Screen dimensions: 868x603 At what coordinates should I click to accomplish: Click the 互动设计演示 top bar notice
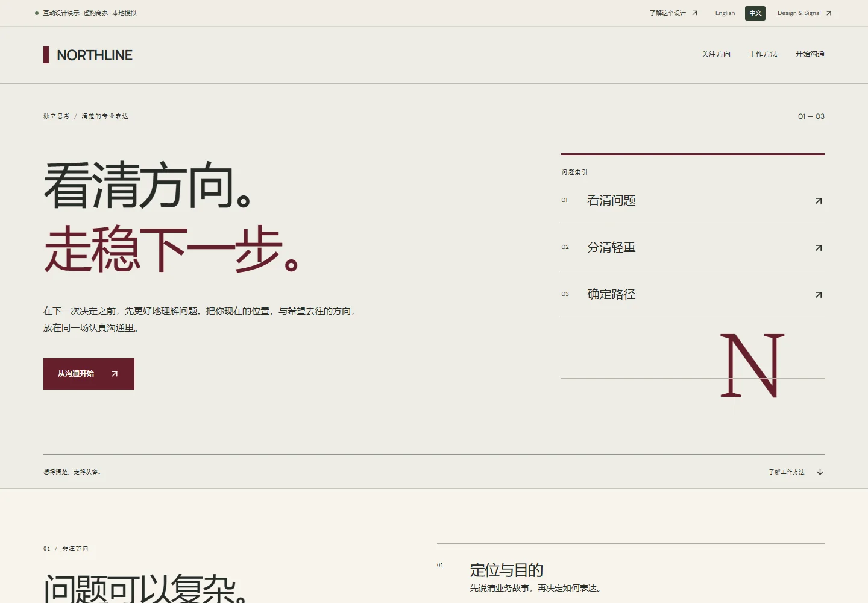(x=89, y=13)
